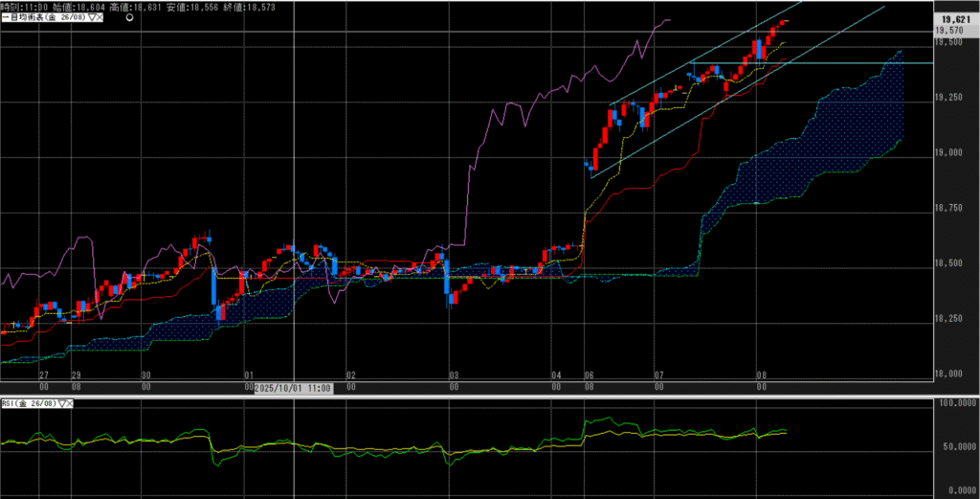
Task: Click the current price label 19,621
Action: click(x=953, y=18)
